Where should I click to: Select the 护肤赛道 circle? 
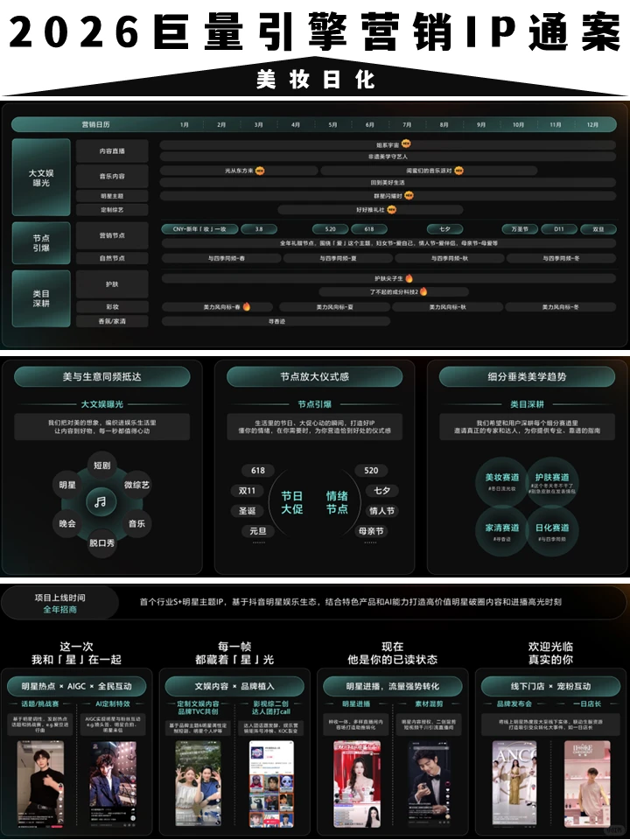click(x=552, y=481)
